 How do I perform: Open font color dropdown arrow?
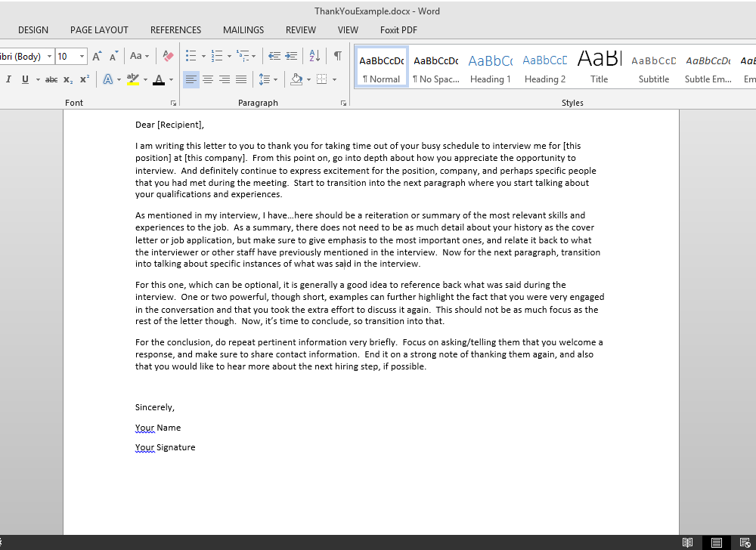[x=171, y=80]
